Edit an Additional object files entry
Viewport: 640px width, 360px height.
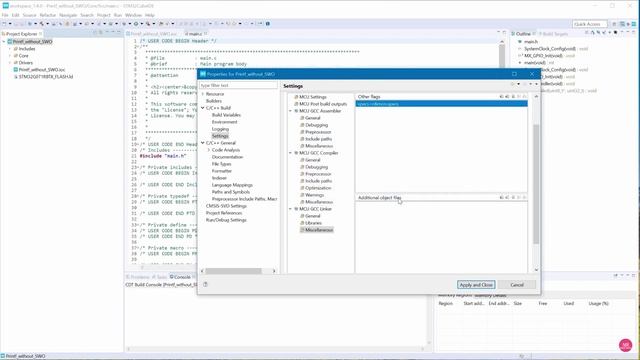[513, 198]
